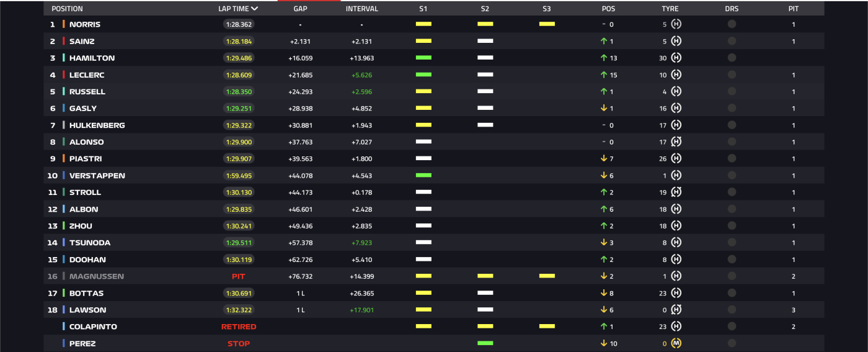Click the green interval +17.901 for Lawson
Screen dimensions: 868x352
(362, 309)
